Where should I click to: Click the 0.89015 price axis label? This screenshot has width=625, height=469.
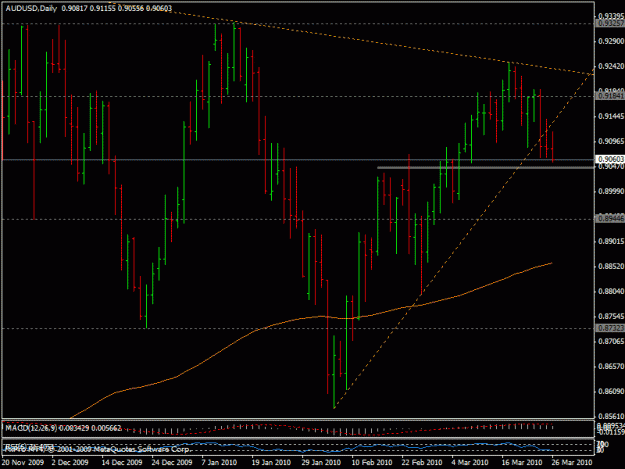tap(611, 241)
